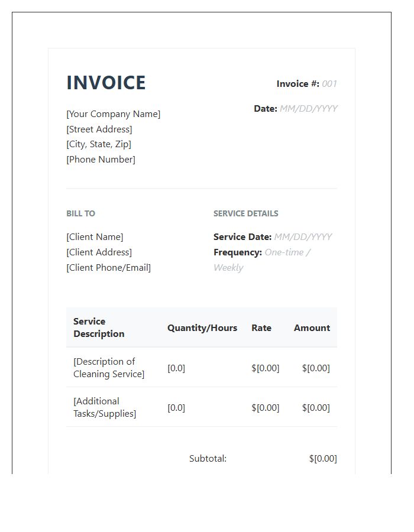The image size is (414, 532).
Task: Select the [Client Name] placeholder
Action: click(95, 237)
